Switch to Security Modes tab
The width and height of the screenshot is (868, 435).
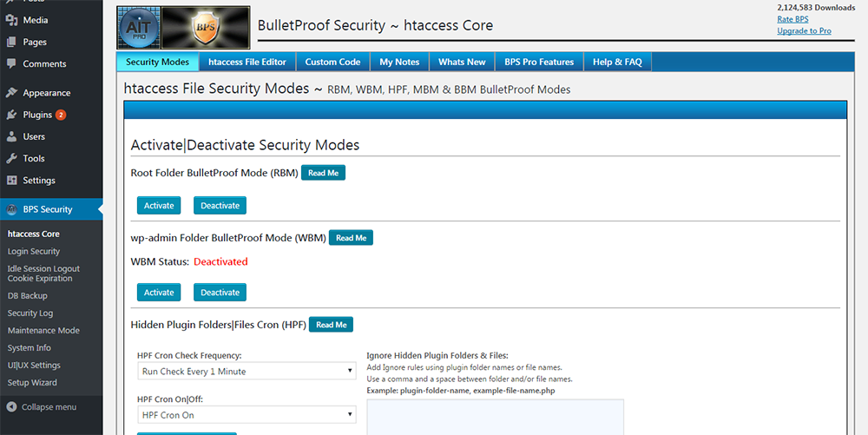157,62
